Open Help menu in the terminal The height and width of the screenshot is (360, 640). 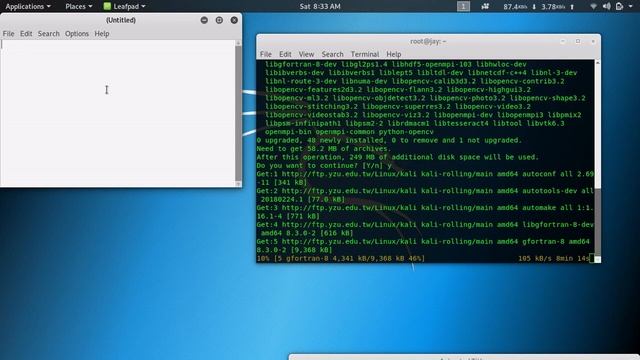coord(393,54)
